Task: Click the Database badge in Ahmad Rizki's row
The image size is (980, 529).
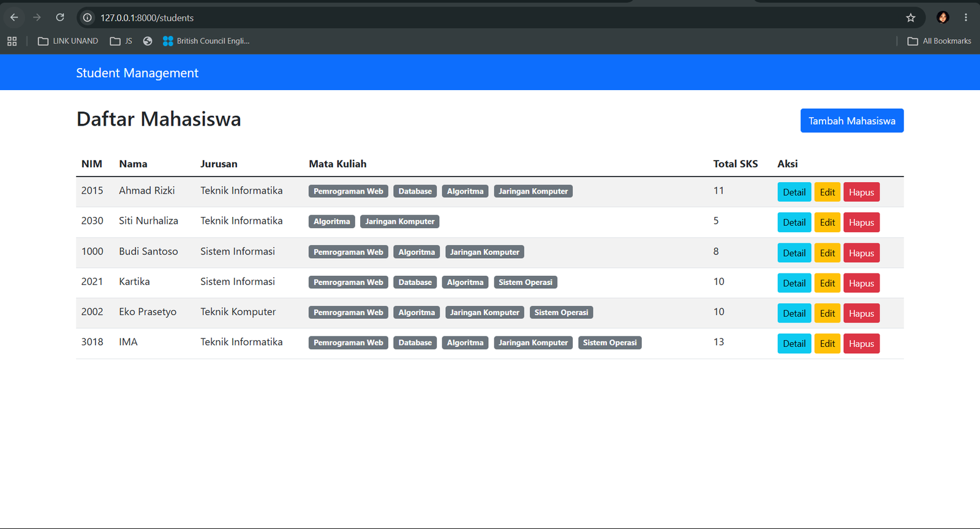Action: (x=415, y=191)
